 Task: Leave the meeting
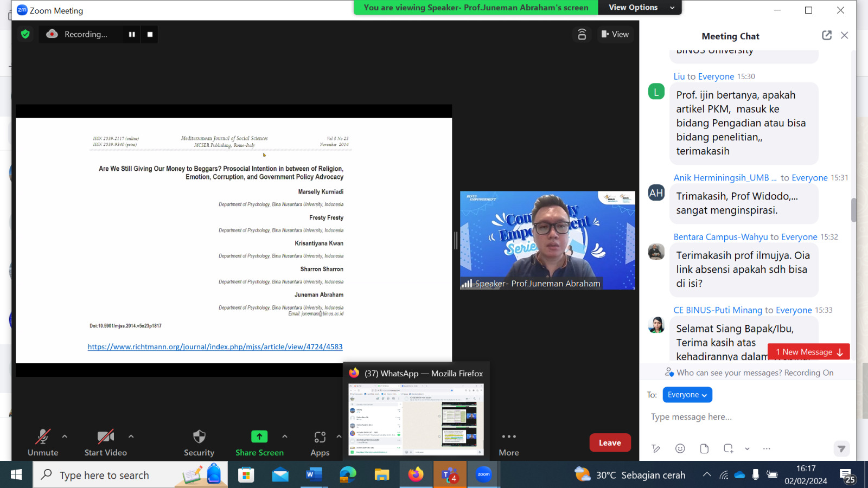point(610,443)
